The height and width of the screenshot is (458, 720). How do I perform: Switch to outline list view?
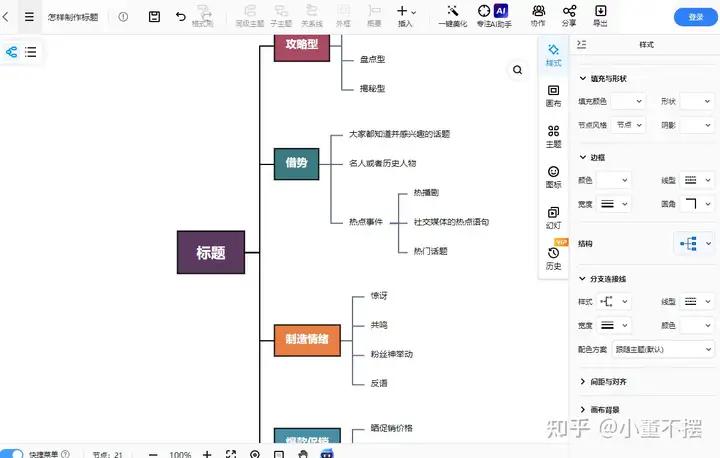click(x=31, y=52)
